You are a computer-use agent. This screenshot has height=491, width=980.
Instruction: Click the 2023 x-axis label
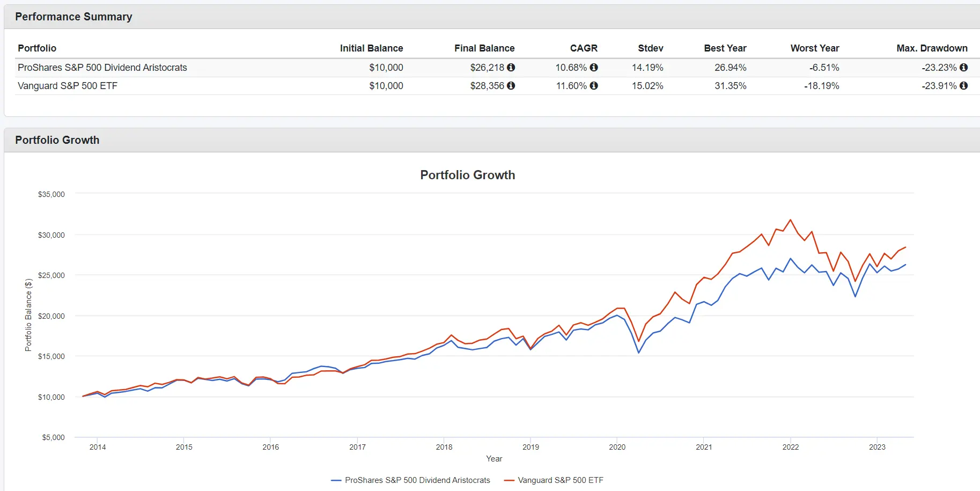coord(878,447)
